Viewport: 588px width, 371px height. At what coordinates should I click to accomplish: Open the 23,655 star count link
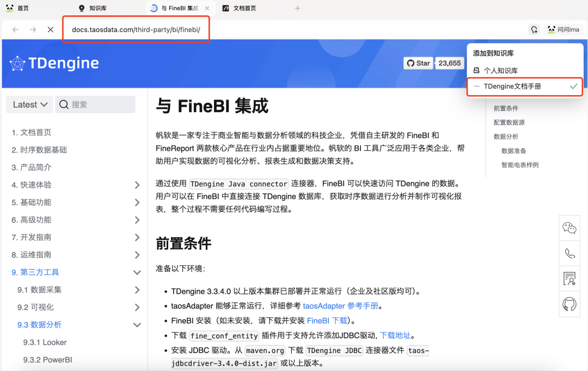(450, 63)
